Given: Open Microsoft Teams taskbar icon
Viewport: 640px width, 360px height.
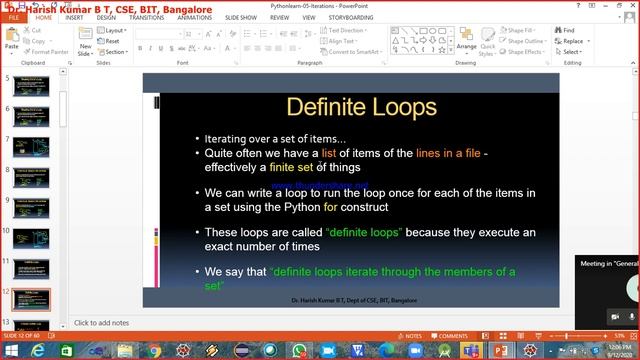Looking at the screenshot, I should coord(470,351).
